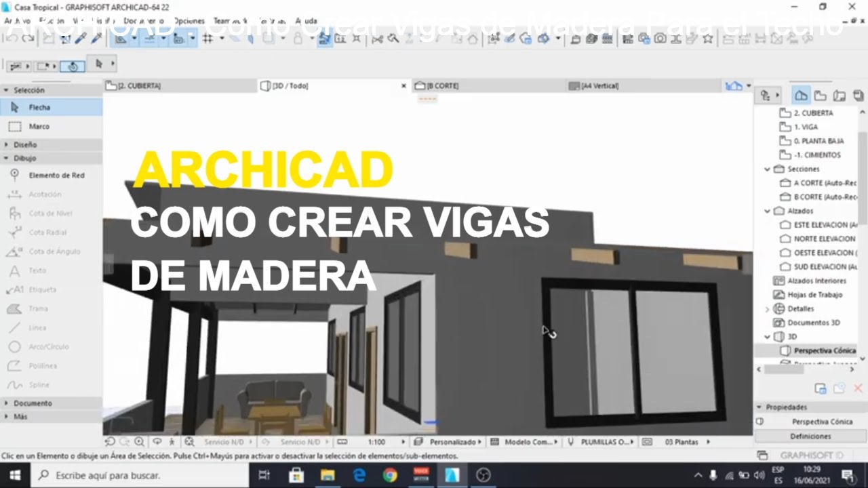Pick the Acotación dimension tool
The width and height of the screenshot is (868, 488).
coord(51,194)
